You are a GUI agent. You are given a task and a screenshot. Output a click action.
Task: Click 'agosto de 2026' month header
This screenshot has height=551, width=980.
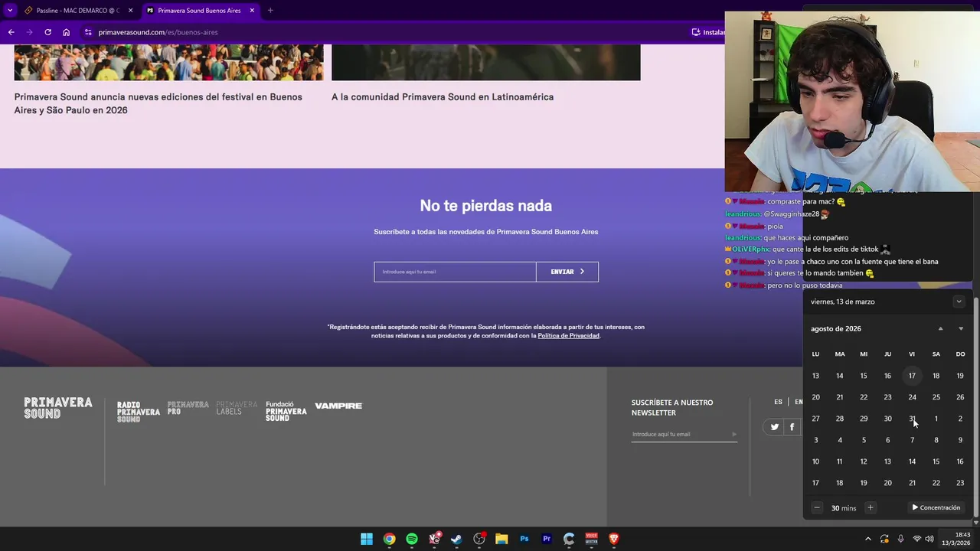(836, 328)
